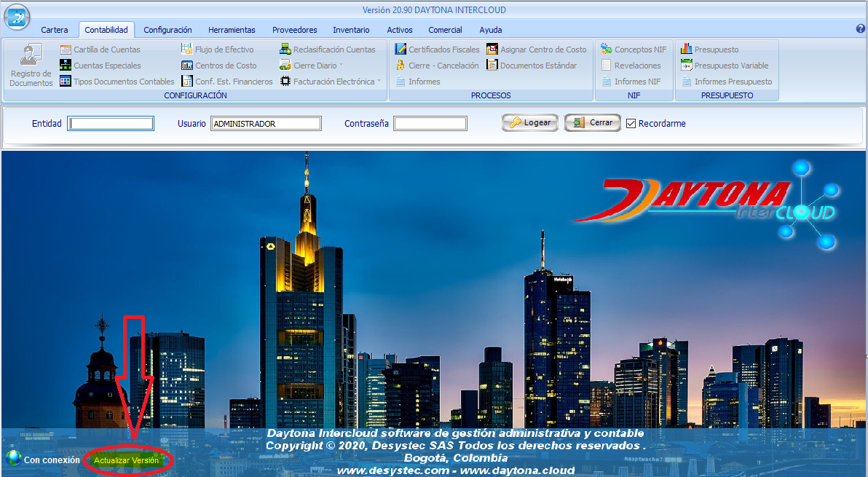Screen dimensions: 868x477
Task: Click the www.desystec.com - www.daytona.cloud footer text
Action: tap(456, 470)
